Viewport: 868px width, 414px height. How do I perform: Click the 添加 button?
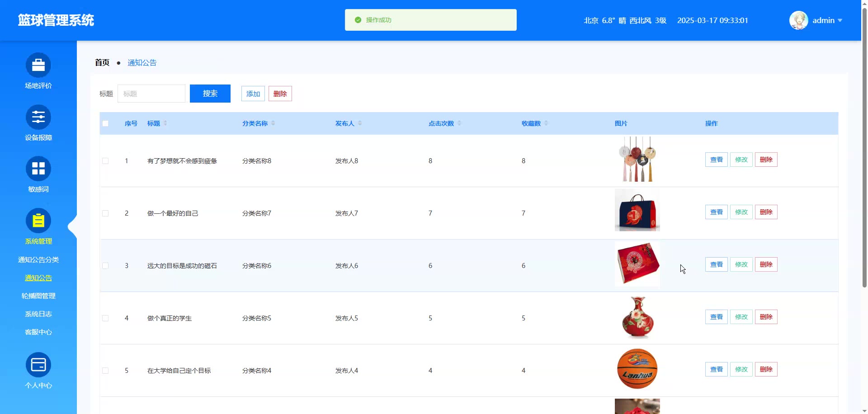point(253,94)
